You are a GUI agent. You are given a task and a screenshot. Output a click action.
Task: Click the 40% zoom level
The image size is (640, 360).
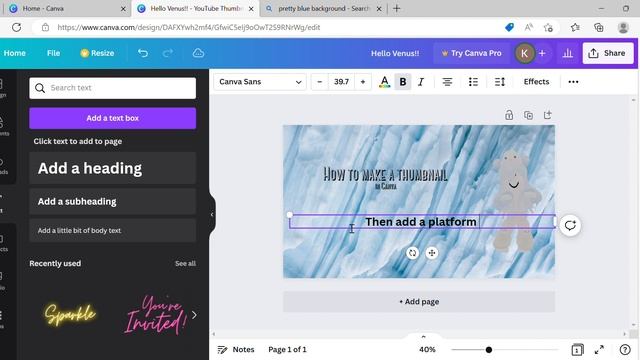click(x=427, y=350)
